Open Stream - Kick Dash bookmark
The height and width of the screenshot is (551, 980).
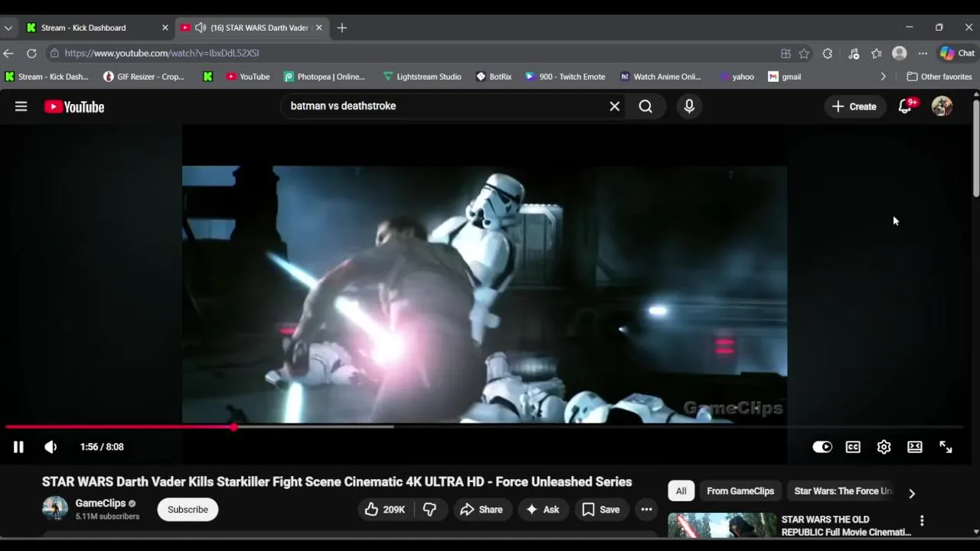pyautogui.click(x=47, y=77)
